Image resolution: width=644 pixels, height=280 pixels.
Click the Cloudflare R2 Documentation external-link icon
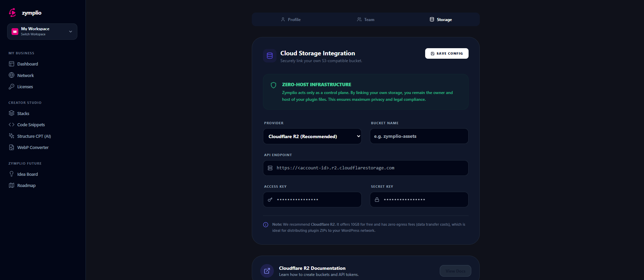coord(267,271)
